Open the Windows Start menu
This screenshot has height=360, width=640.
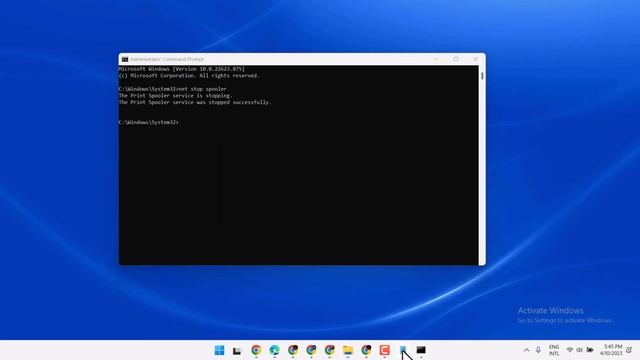coord(219,350)
